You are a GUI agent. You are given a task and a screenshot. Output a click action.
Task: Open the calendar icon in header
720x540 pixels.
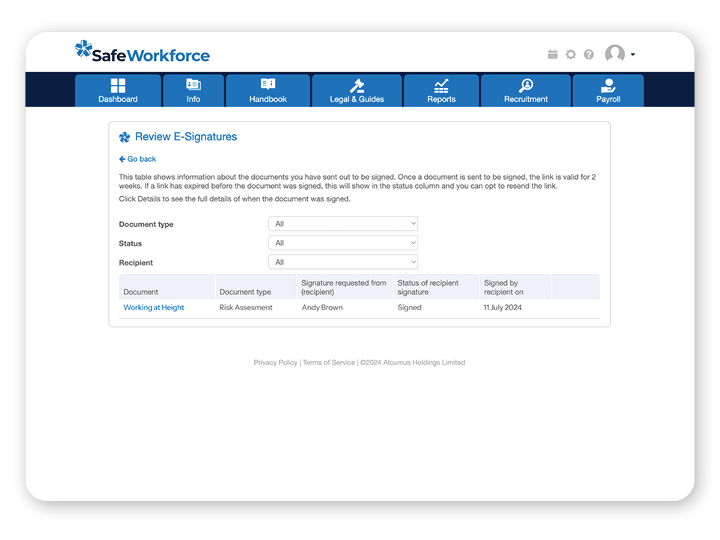coord(552,55)
